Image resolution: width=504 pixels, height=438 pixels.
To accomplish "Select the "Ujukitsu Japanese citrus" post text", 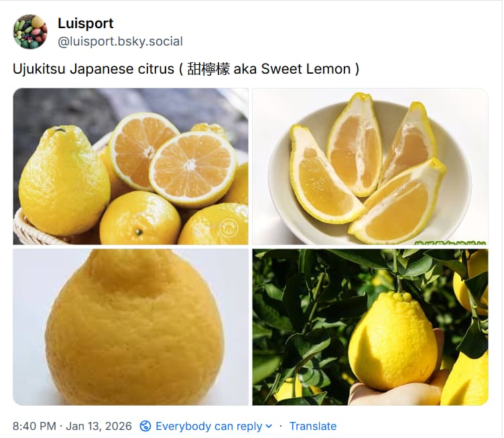I will pyautogui.click(x=93, y=69).
